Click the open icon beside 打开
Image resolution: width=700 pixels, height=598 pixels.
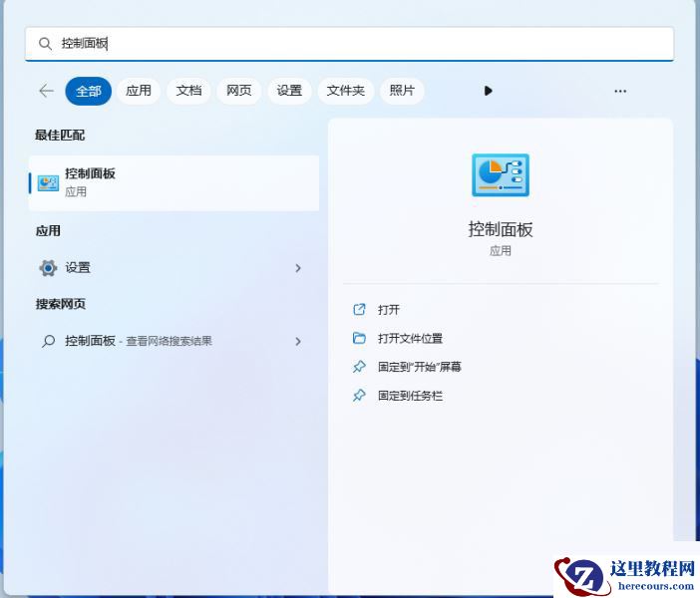[x=359, y=309]
